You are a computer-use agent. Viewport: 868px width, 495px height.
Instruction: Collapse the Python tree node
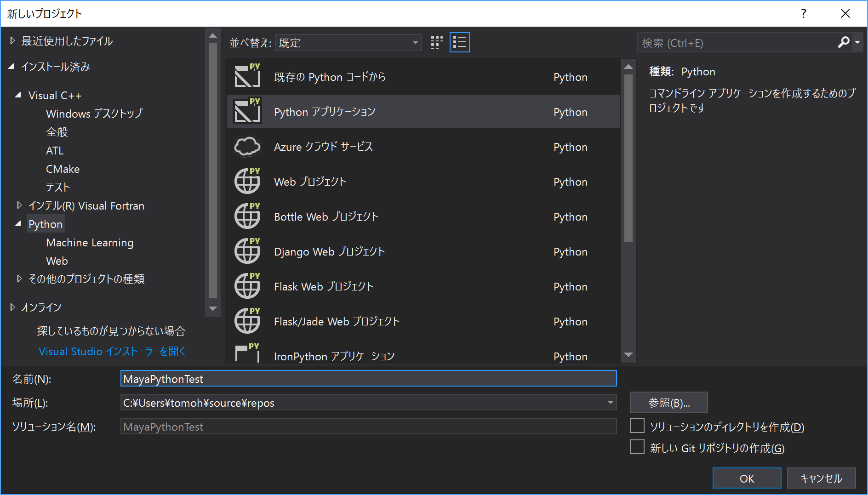click(x=18, y=224)
